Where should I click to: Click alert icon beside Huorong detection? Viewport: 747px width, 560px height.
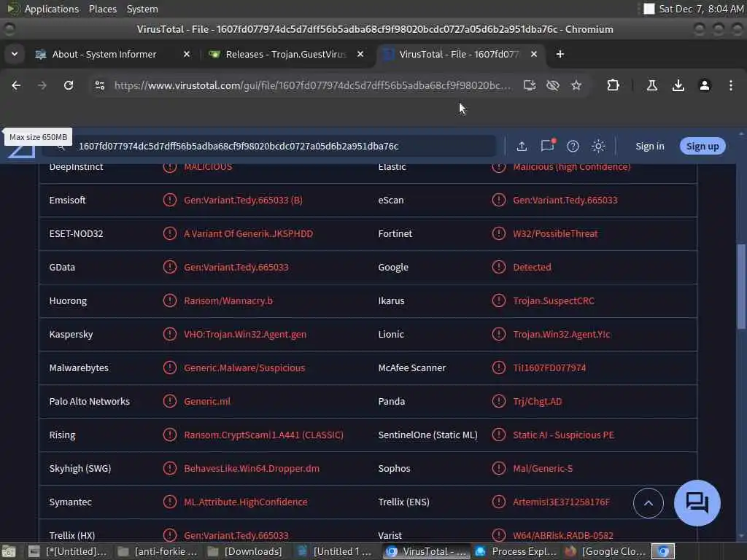pos(169,300)
